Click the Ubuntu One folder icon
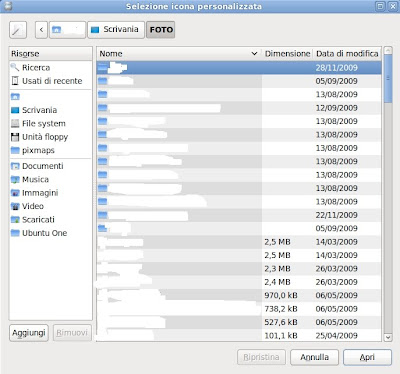The image size is (400, 374). pos(15,233)
